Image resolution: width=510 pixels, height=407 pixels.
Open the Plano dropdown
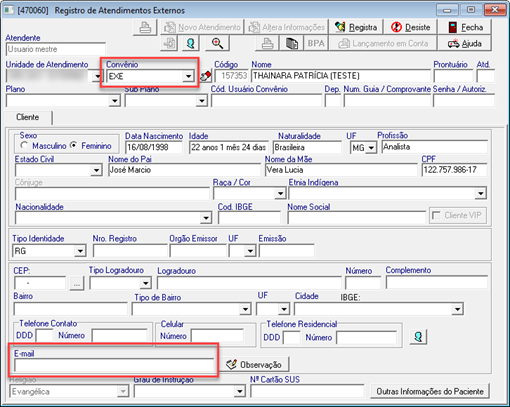[115, 101]
